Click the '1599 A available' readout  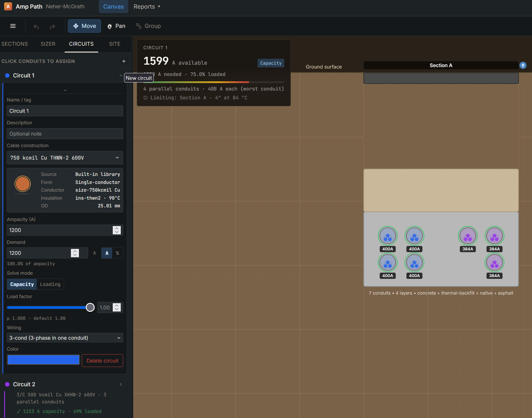pyautogui.click(x=175, y=61)
